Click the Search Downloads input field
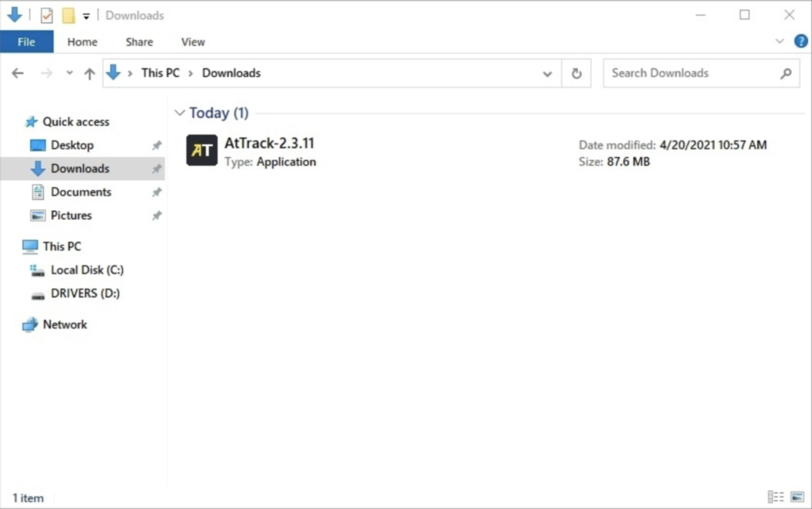812x509 pixels. point(690,72)
